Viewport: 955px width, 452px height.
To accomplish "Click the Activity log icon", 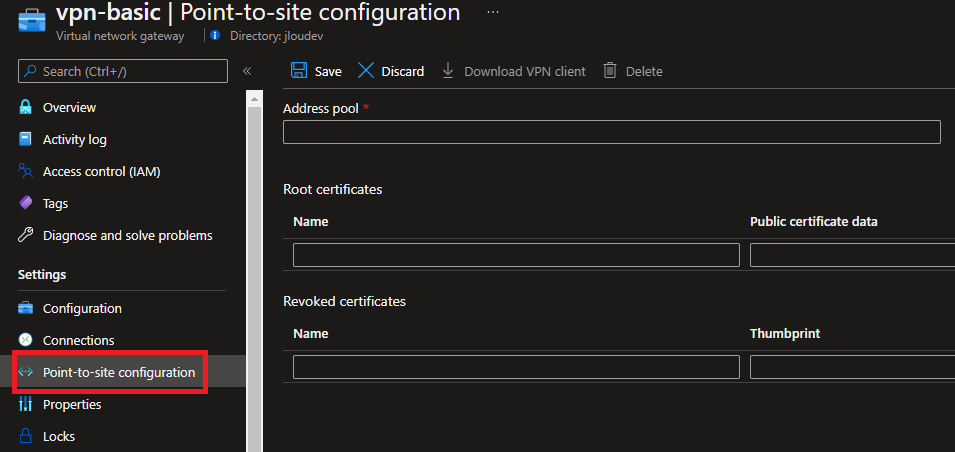I will pyautogui.click(x=25, y=139).
